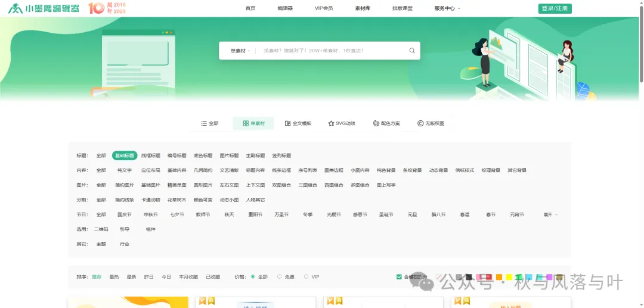Switch to the 全文模板 tab
The image size is (644, 308).
point(298,123)
